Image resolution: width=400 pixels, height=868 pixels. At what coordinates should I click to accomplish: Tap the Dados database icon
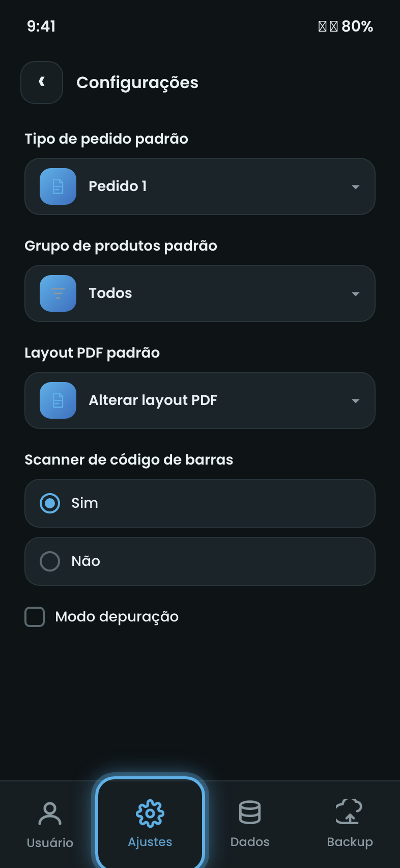point(250,812)
